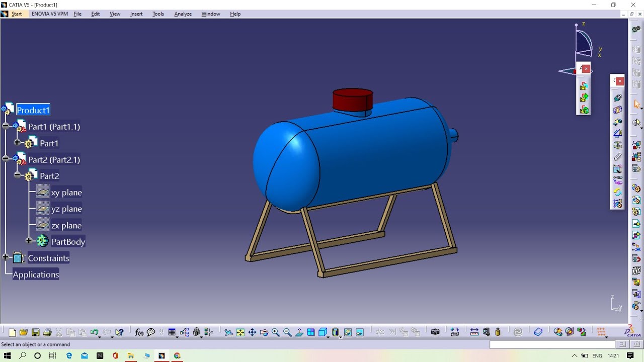Activate Fly Mode airplane icon
Viewport: 644px width, 362px height.
(x=228, y=332)
